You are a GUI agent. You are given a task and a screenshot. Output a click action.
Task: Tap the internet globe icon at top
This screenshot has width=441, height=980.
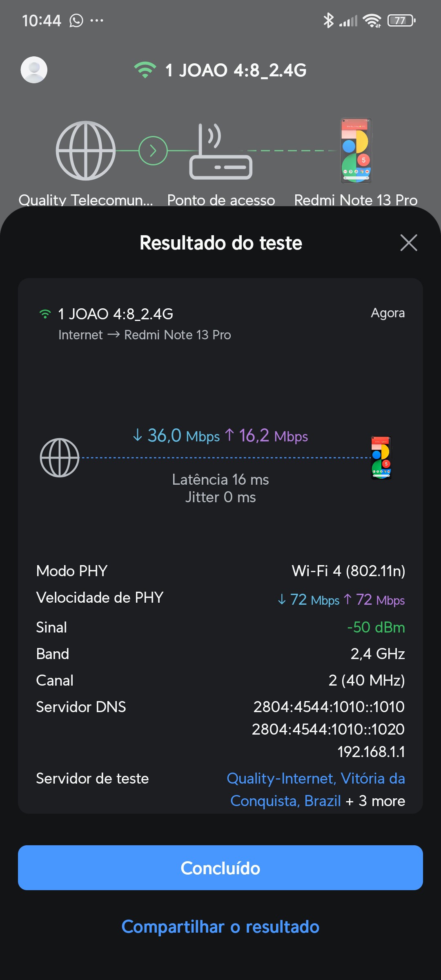coord(86,151)
